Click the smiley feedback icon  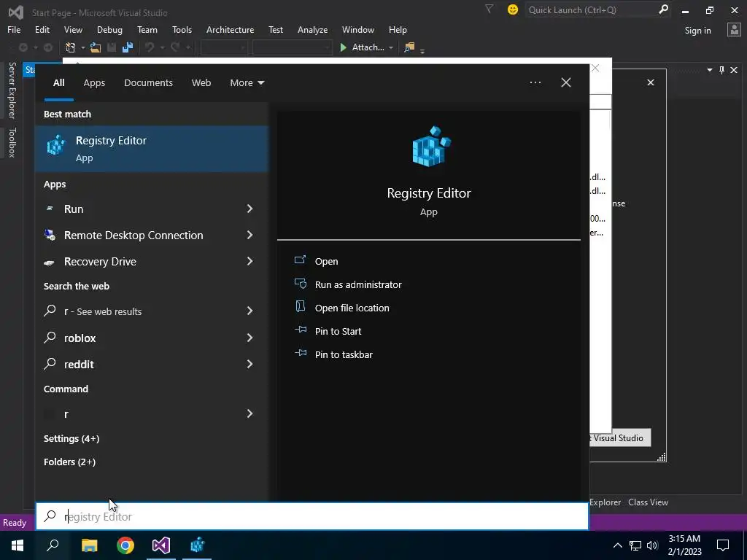pyautogui.click(x=513, y=9)
